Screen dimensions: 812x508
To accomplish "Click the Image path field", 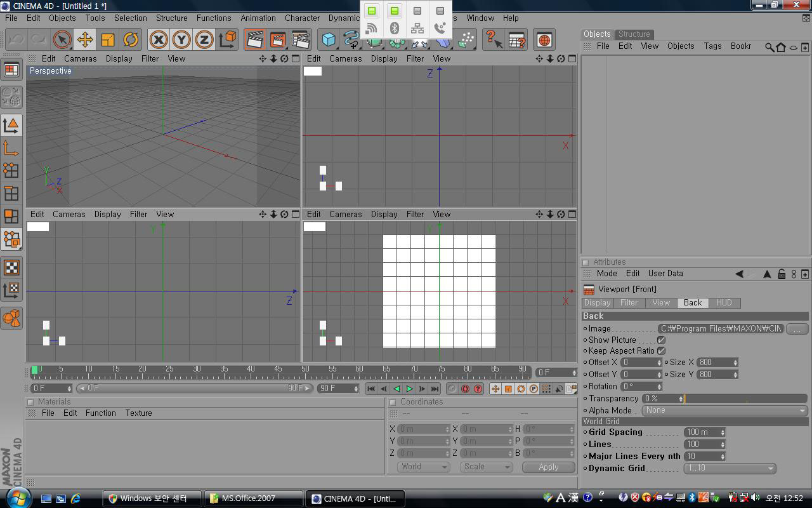I will [x=721, y=328].
